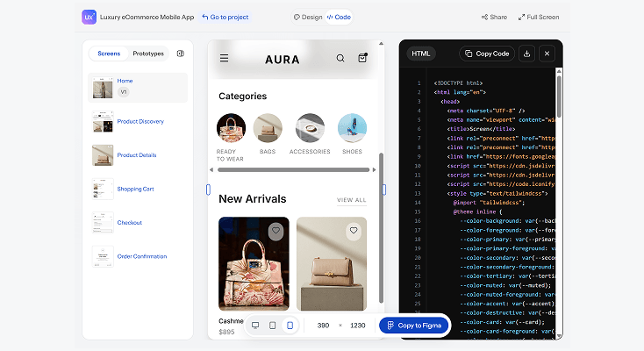Click the AURA brand title
The height and width of the screenshot is (351, 644).
click(x=283, y=60)
